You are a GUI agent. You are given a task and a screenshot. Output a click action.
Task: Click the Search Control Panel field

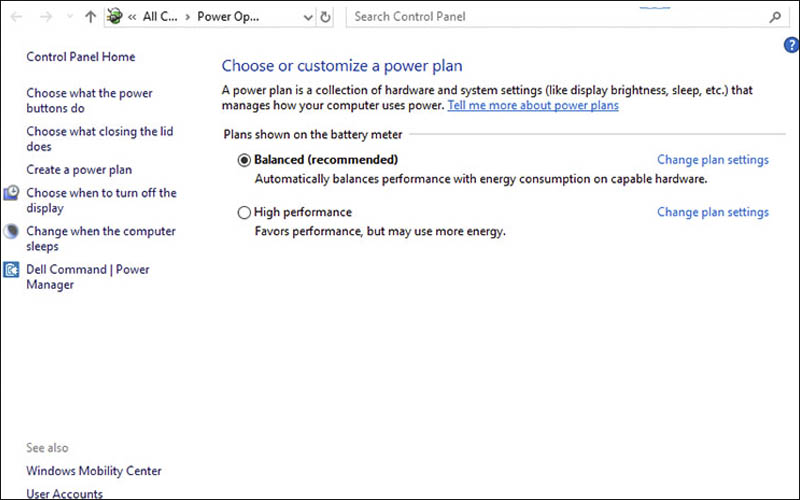click(555, 17)
